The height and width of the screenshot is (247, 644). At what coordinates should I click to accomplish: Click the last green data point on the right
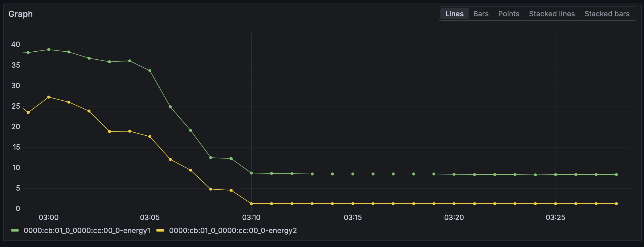(x=616, y=175)
